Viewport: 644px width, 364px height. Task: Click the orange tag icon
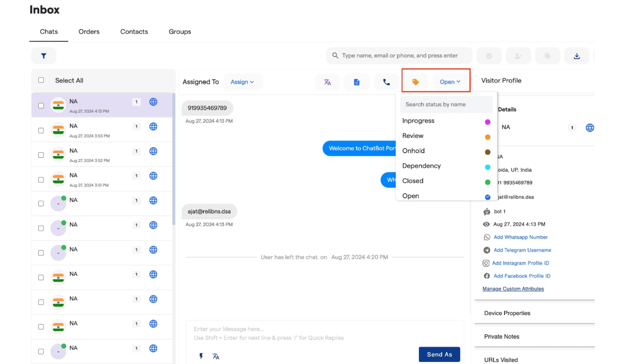point(415,82)
